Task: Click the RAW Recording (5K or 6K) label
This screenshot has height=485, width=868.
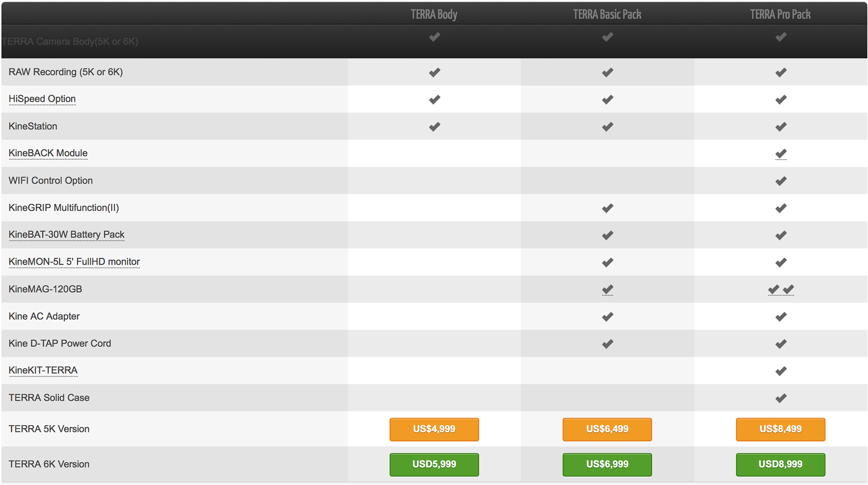Action: pyautogui.click(x=66, y=72)
